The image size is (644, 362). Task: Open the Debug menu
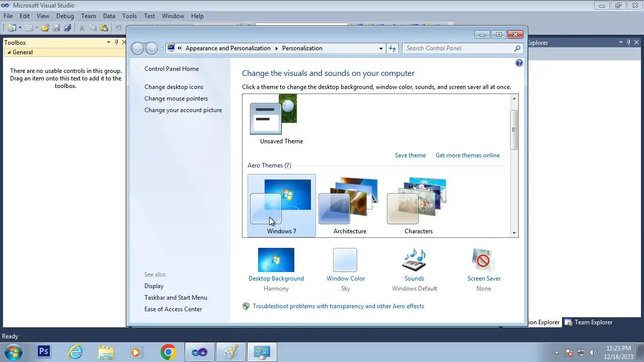(65, 16)
